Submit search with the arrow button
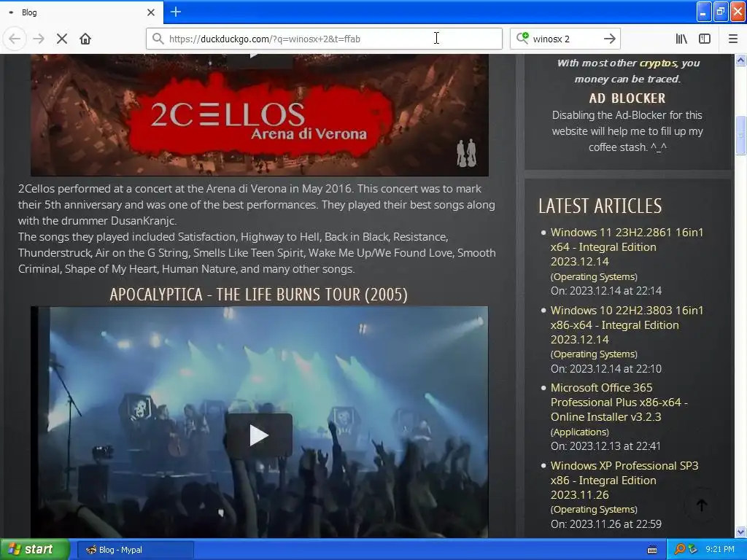 pyautogui.click(x=609, y=39)
